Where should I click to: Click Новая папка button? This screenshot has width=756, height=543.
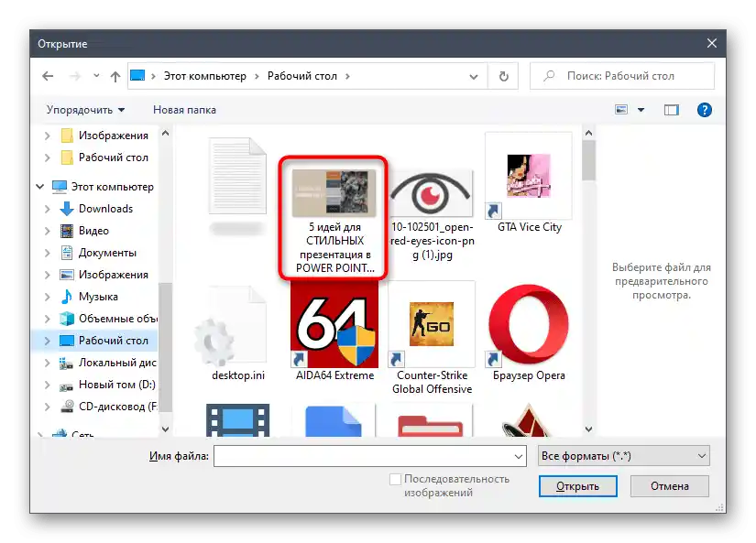coord(184,110)
